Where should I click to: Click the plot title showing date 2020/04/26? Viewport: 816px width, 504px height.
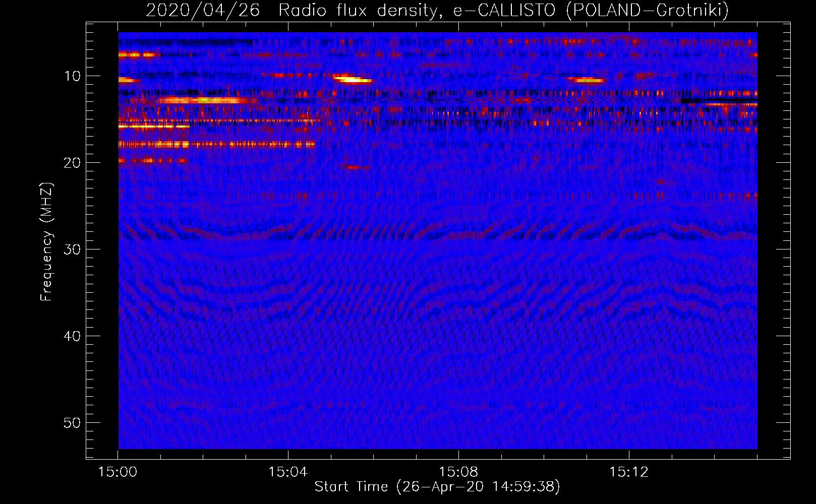[437, 10]
